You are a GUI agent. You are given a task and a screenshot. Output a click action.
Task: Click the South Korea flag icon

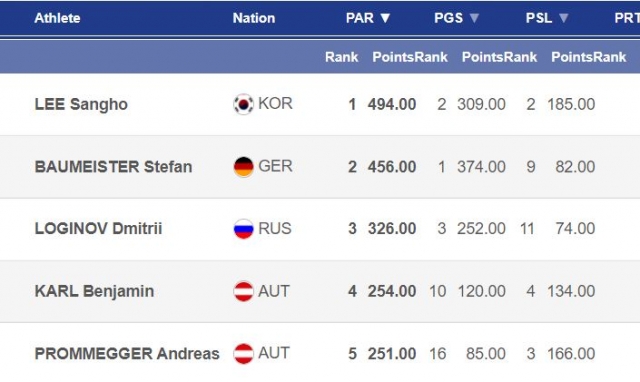point(243,104)
